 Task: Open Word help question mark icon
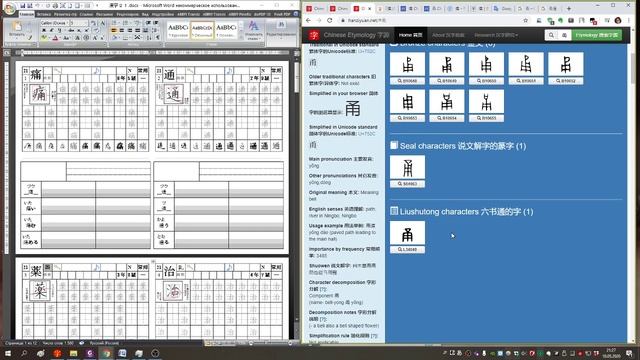coord(296,14)
